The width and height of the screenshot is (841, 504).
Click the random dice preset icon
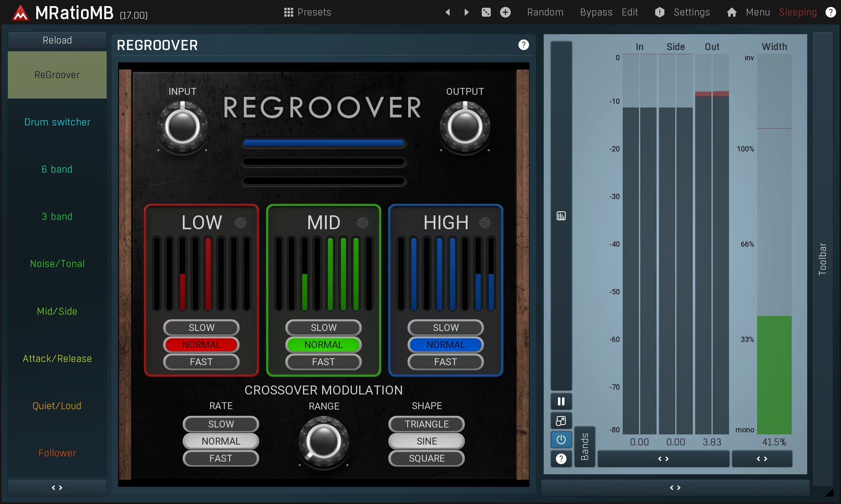486,12
